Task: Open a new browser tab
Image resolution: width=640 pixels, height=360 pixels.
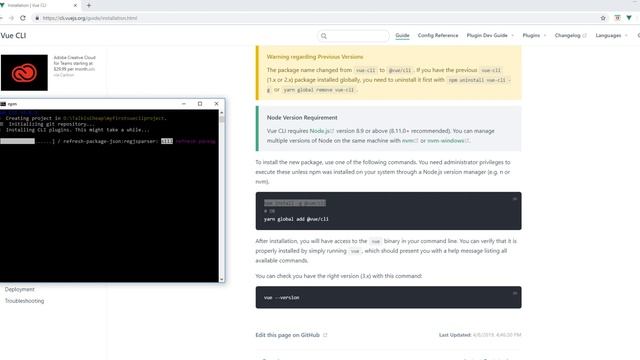Action: pyautogui.click(x=89, y=5)
